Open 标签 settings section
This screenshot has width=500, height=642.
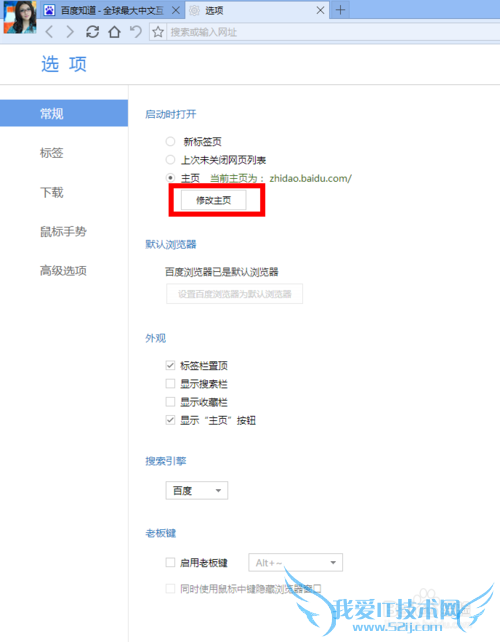coord(52,153)
